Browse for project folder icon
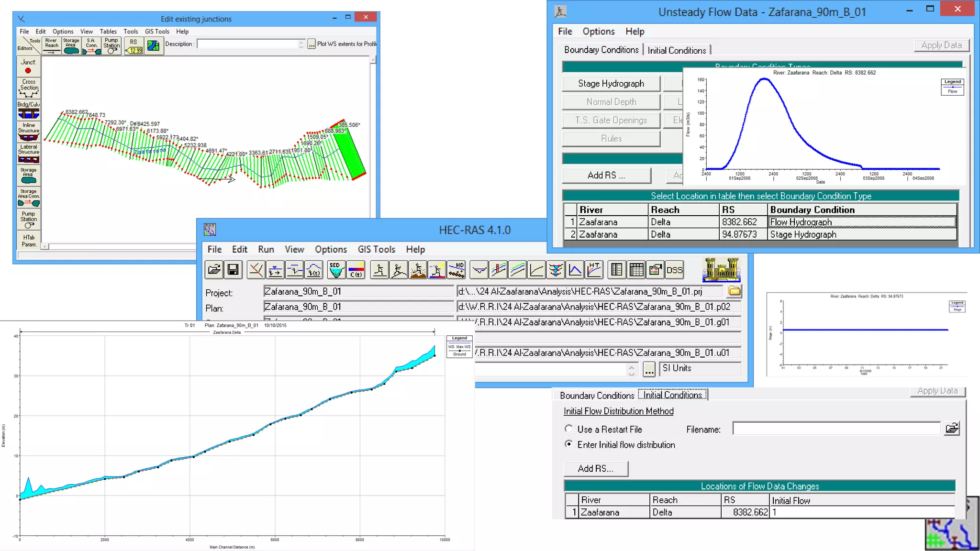 (x=734, y=291)
